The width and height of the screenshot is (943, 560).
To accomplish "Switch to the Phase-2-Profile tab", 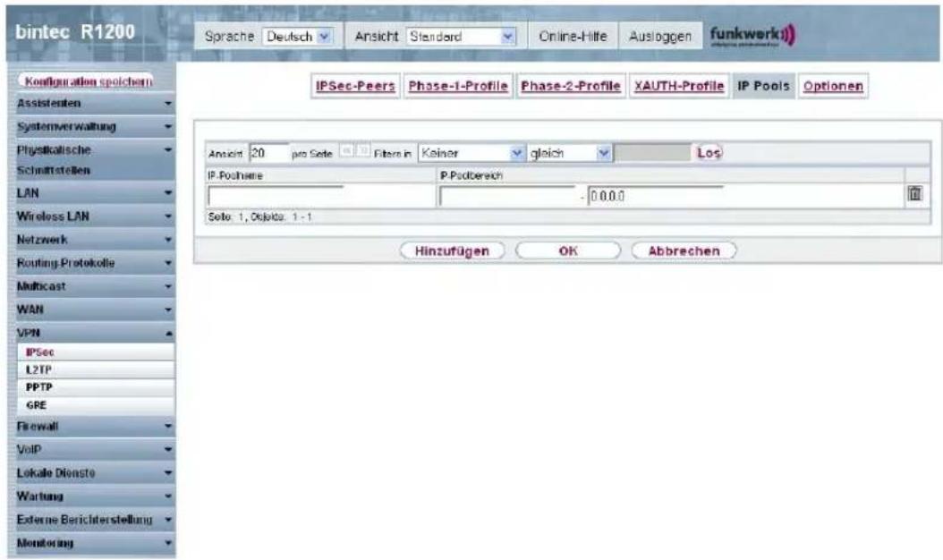I will (571, 86).
